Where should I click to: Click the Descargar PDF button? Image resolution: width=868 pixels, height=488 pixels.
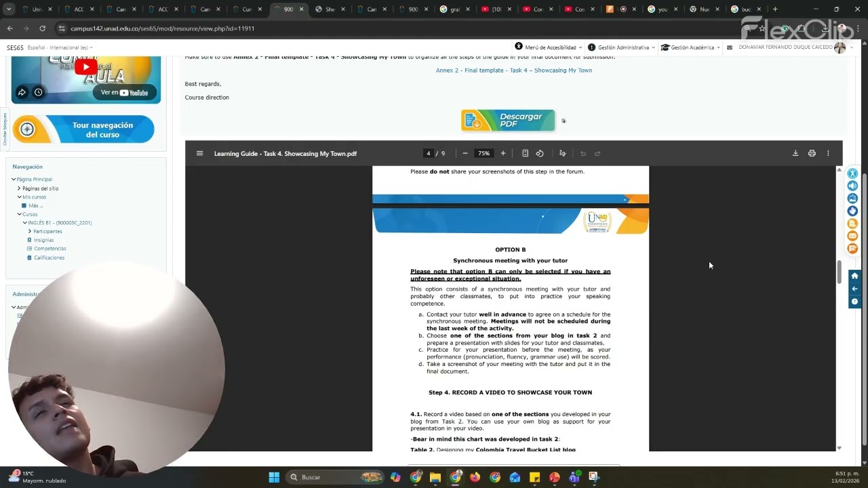[x=508, y=121]
